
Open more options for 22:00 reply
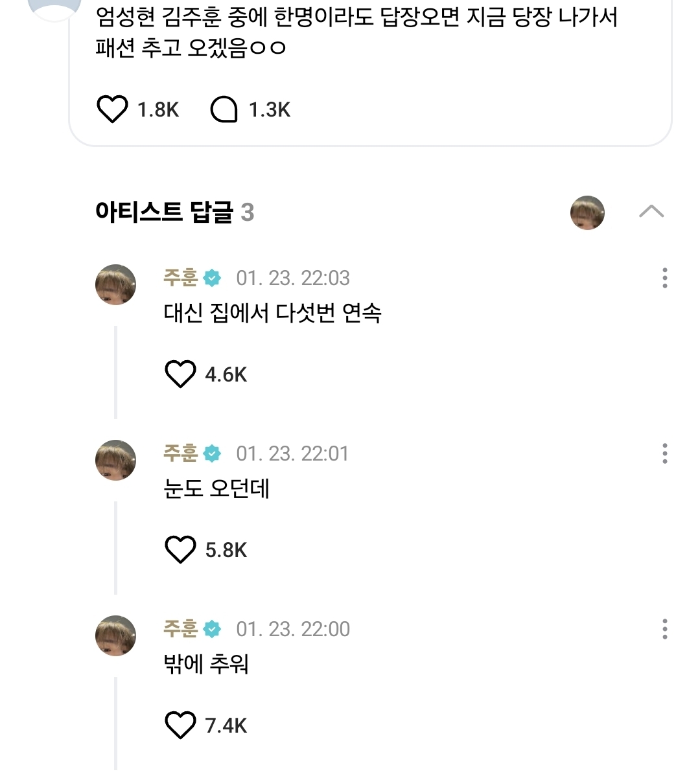tap(664, 629)
